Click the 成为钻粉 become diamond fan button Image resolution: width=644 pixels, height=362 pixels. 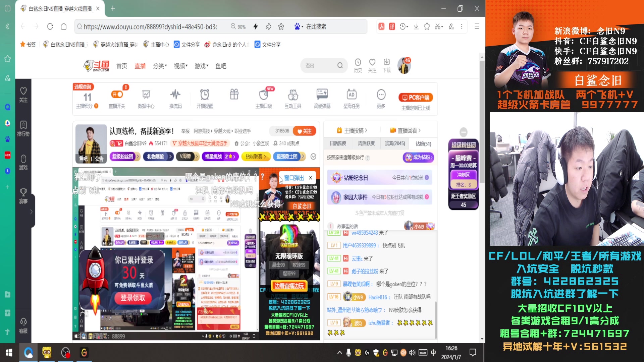pos(419,157)
